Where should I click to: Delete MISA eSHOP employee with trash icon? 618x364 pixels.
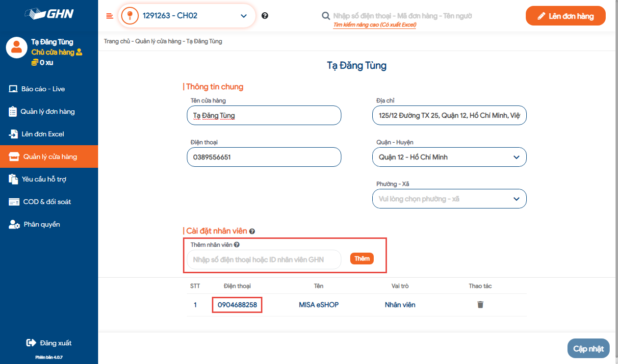480,305
